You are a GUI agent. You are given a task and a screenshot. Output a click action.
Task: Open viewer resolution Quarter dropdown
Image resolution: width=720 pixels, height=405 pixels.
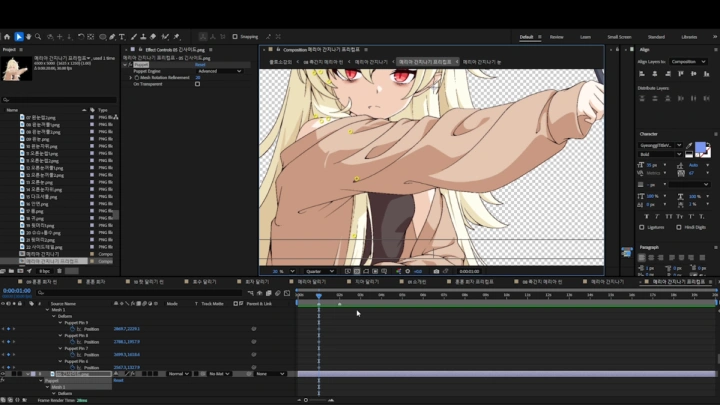pos(320,271)
